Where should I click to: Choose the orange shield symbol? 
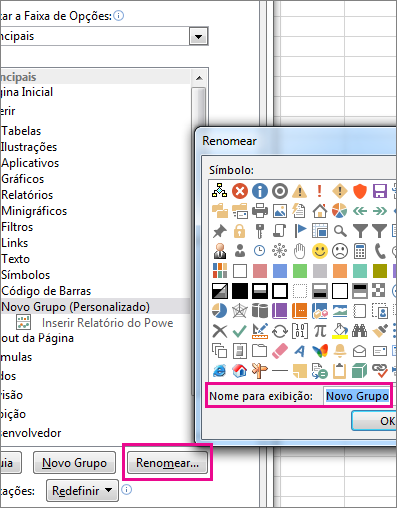click(360, 191)
